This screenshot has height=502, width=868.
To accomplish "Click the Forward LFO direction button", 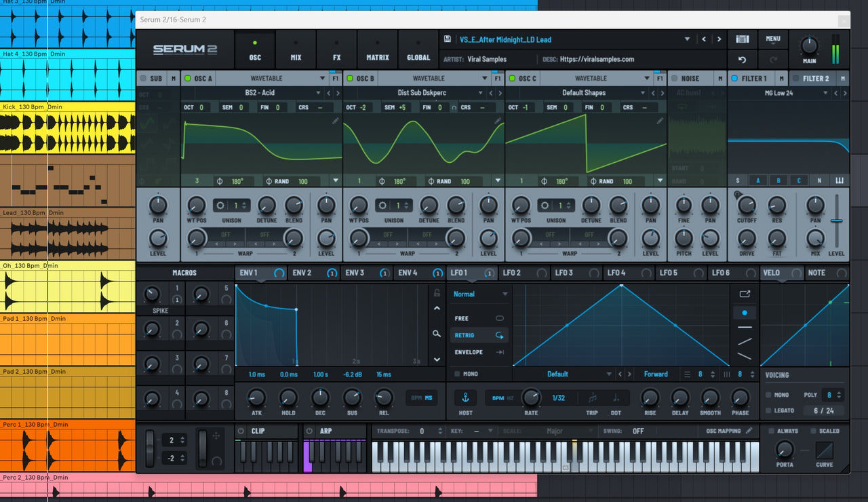I will [656, 374].
